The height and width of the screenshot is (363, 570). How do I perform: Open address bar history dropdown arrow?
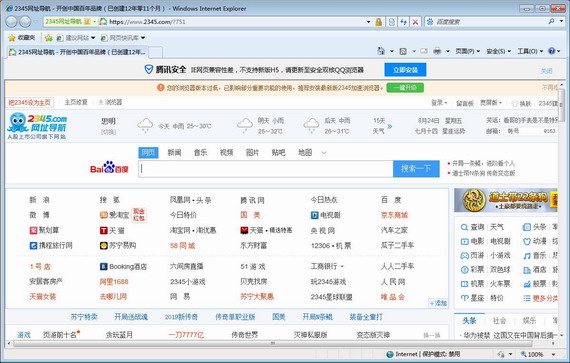[368, 22]
